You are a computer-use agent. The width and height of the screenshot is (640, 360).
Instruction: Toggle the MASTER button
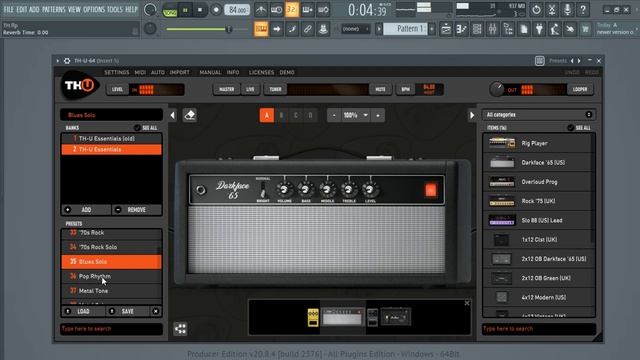[227, 89]
